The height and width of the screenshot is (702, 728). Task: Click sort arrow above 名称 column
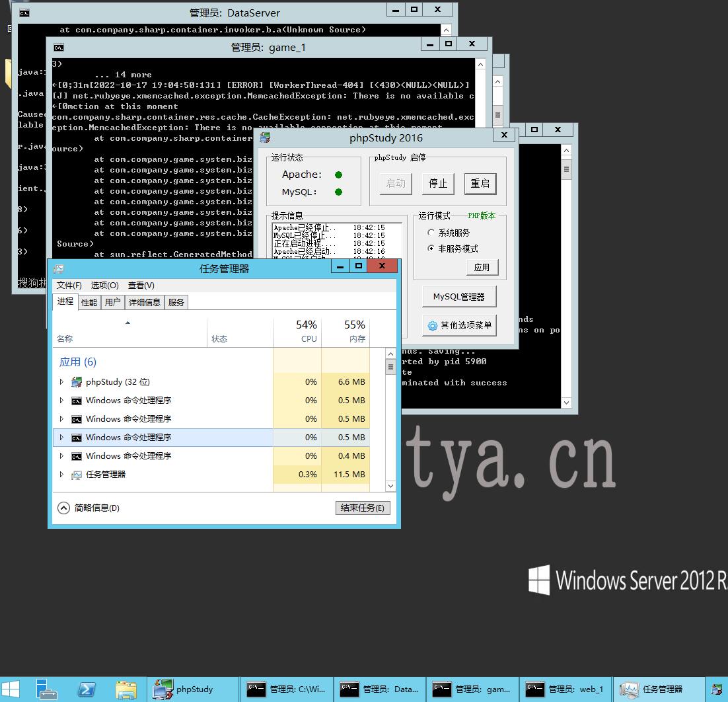coord(127,323)
